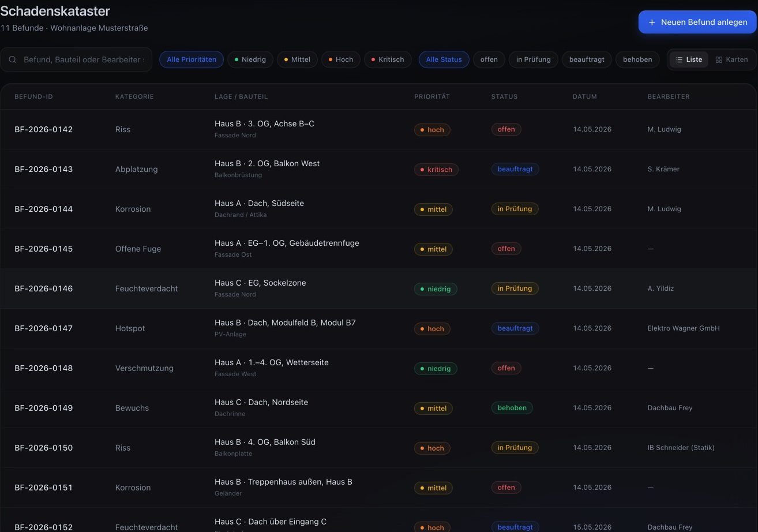The height and width of the screenshot is (532, 758).
Task: Open finding BF-2026-0143
Action: (378, 169)
